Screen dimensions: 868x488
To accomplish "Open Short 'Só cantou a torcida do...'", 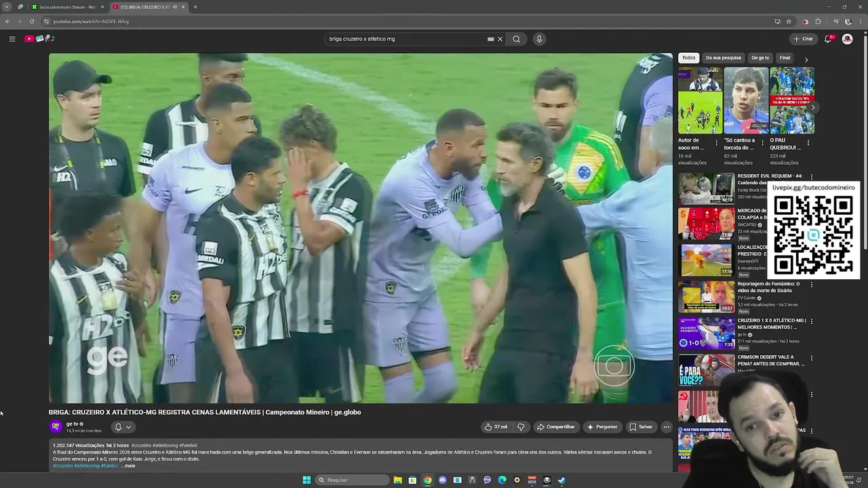I will (x=746, y=100).
